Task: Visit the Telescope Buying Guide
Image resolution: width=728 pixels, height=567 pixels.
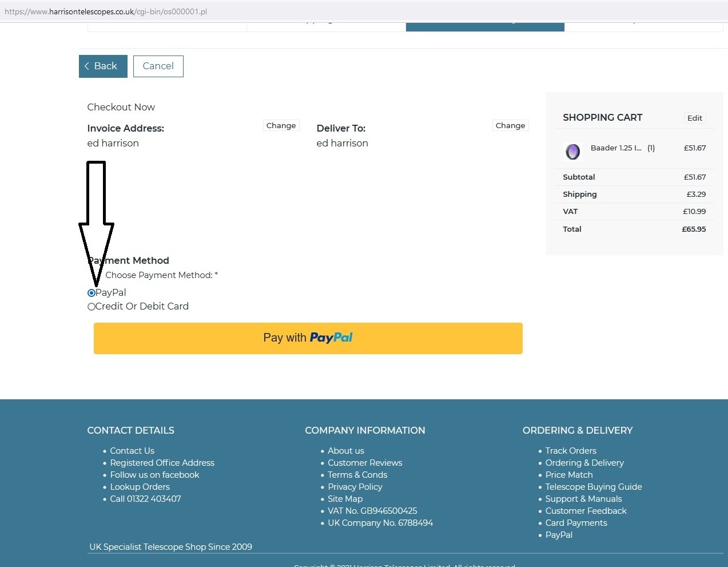Action: tap(593, 487)
